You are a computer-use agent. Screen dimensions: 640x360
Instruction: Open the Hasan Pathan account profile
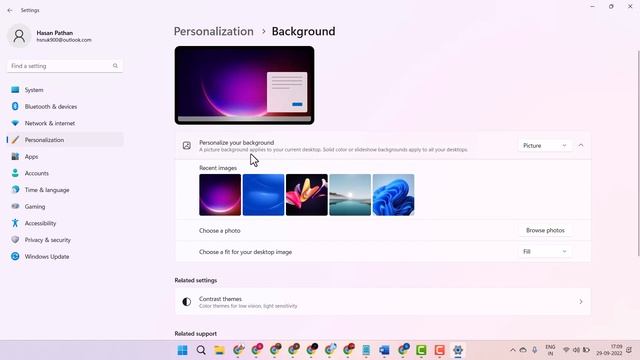pyautogui.click(x=50, y=36)
